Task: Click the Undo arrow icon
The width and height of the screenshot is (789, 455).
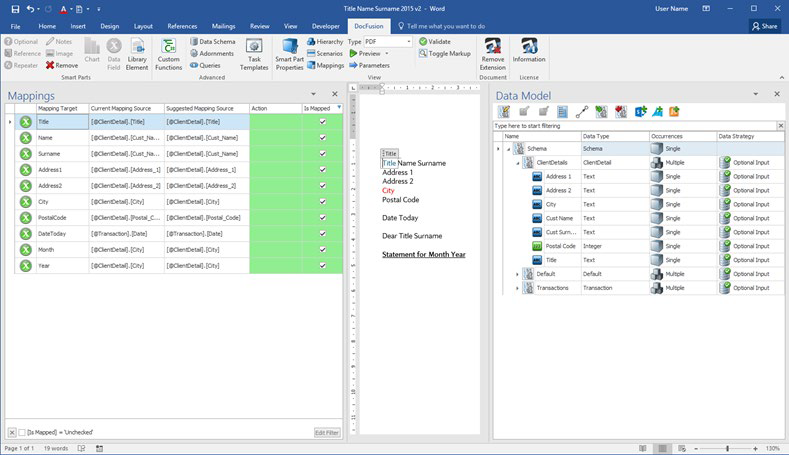Action: [31, 9]
